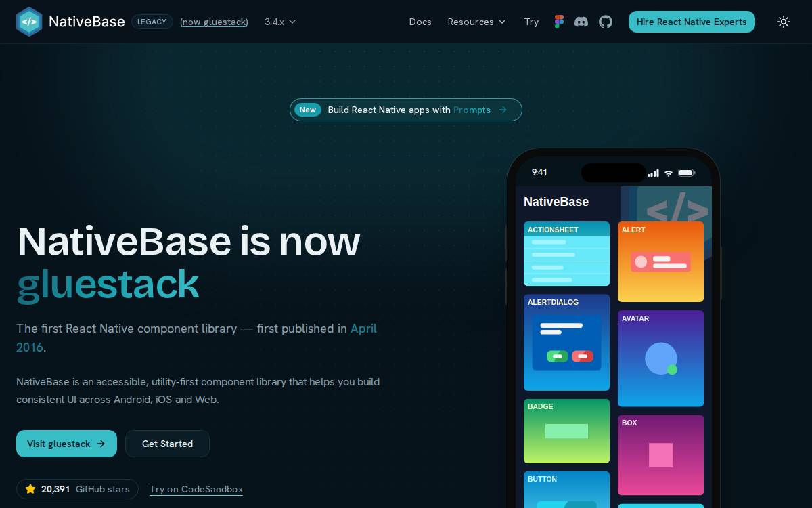Open the Docs menu item
The height and width of the screenshot is (508, 812).
click(420, 22)
